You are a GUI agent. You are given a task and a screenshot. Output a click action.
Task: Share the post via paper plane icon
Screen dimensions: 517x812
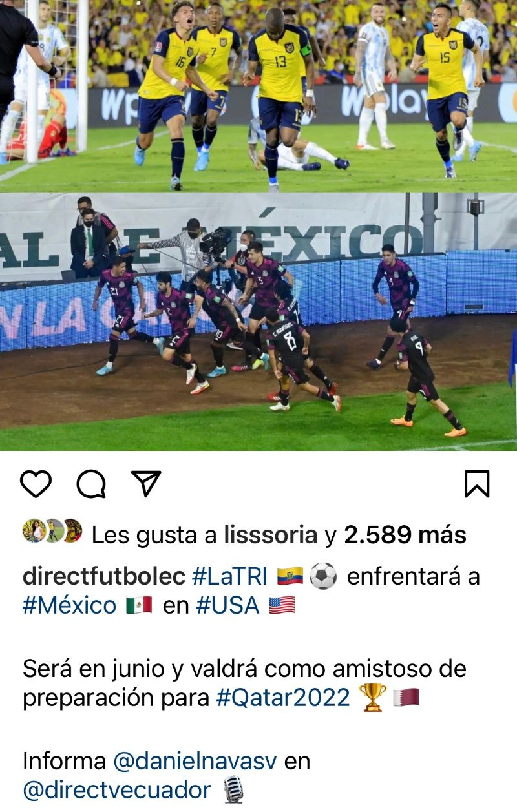(146, 483)
